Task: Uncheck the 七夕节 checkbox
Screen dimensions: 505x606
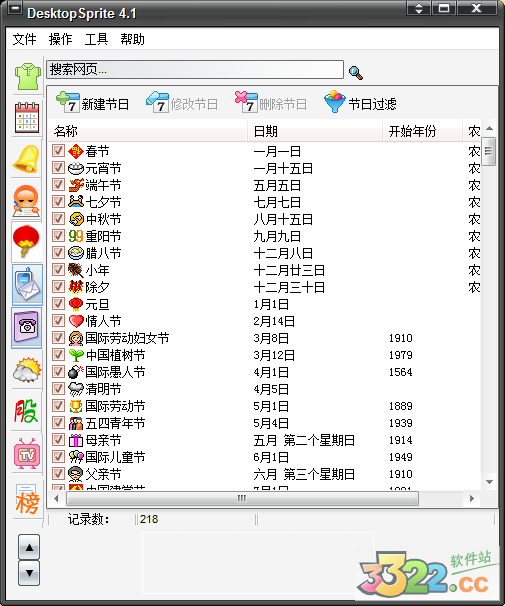Action: pos(58,202)
